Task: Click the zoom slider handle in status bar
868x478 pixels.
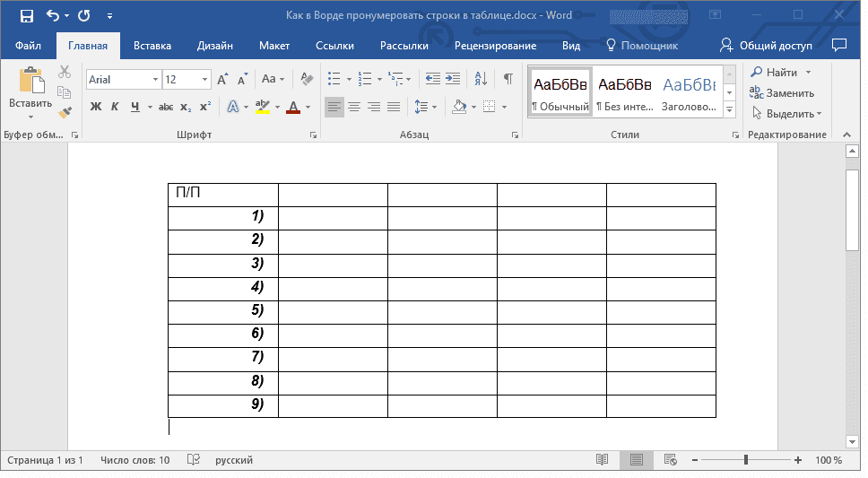Action: pos(745,460)
